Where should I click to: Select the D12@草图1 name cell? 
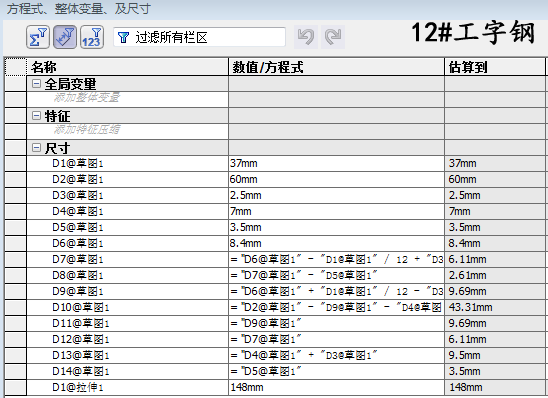click(x=128, y=340)
